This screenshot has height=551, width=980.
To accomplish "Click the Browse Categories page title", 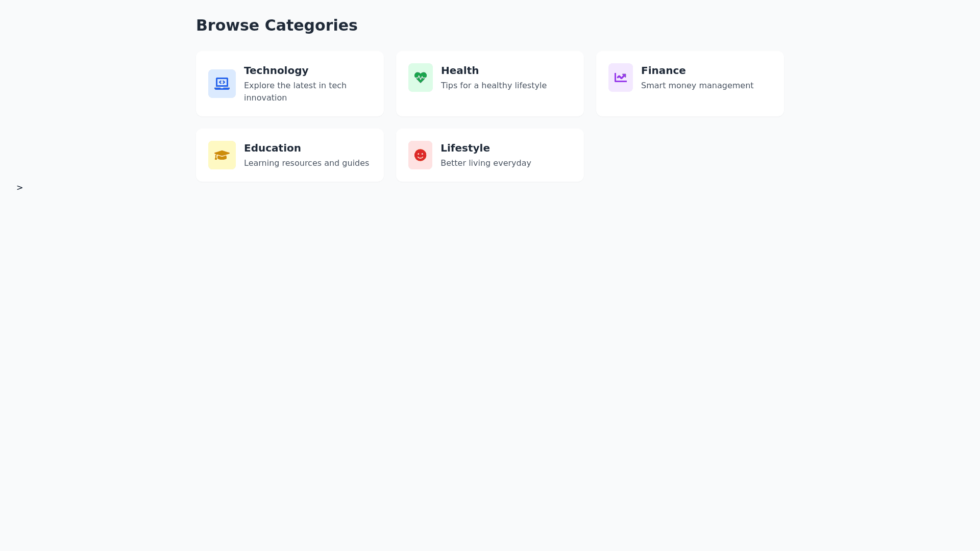I will (x=277, y=25).
